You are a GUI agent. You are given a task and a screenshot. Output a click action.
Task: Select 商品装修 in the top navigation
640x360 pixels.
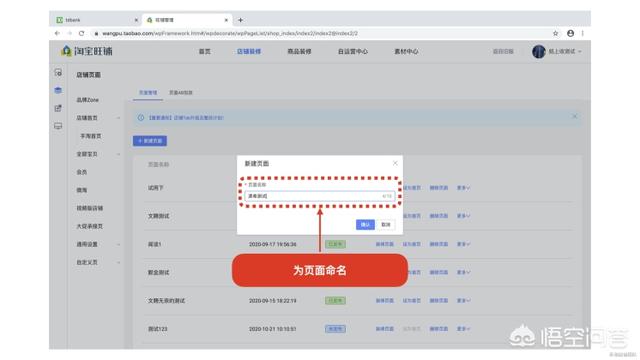299,51
